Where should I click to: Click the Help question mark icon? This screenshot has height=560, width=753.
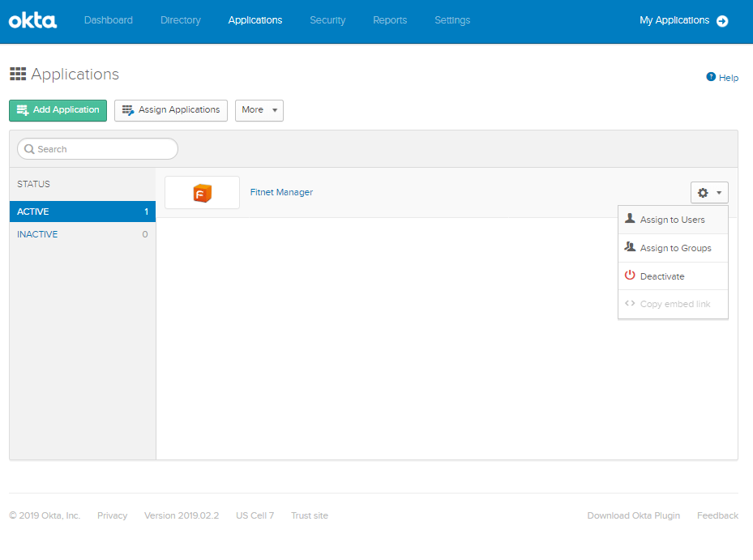tap(711, 77)
